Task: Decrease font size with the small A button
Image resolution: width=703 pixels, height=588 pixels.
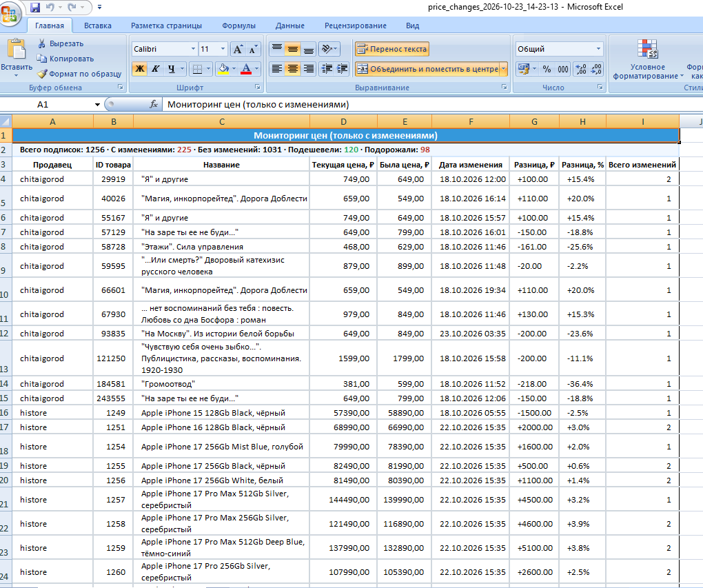Action: pos(253,49)
